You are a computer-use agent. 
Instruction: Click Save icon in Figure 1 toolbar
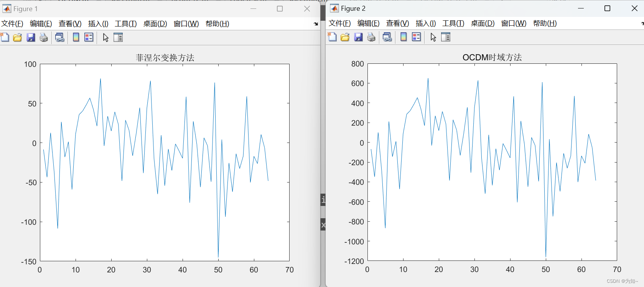click(31, 37)
